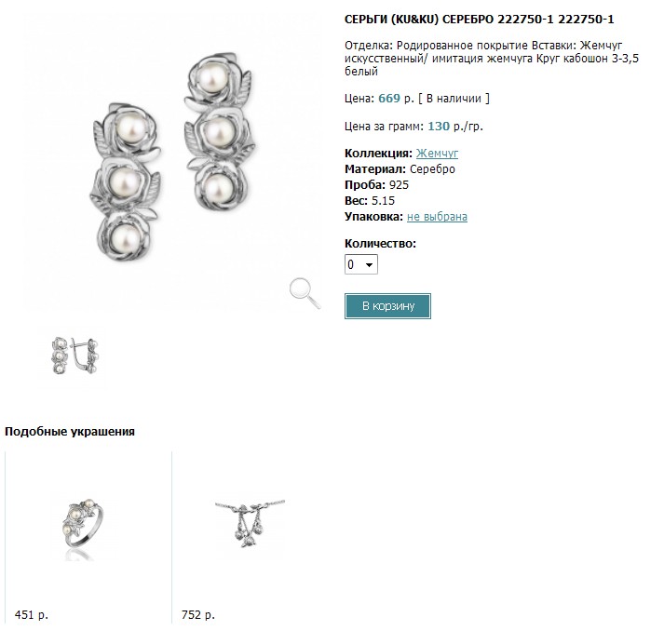Add item using 'В корзину' button

click(x=387, y=306)
